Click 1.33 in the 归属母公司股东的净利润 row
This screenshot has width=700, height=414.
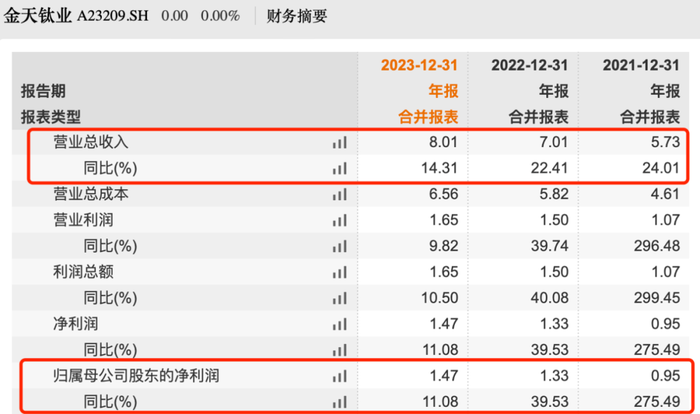554,376
